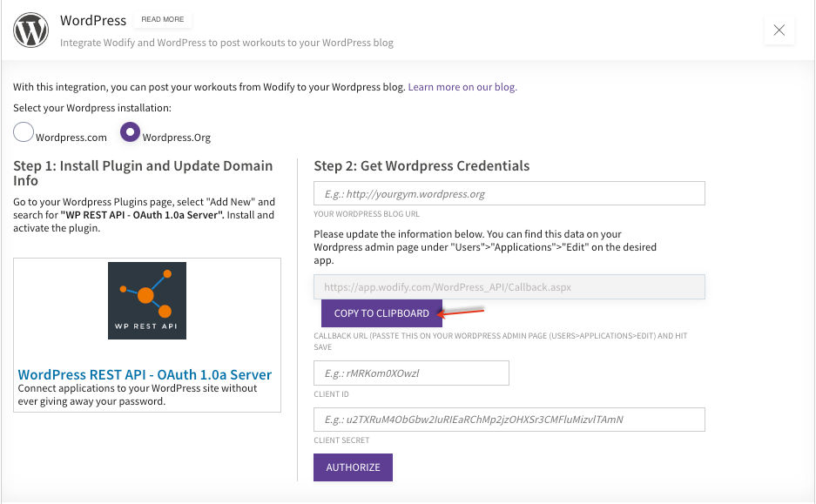Focus the WordPress blog URL field
This screenshot has width=816, height=504.
pyautogui.click(x=509, y=193)
